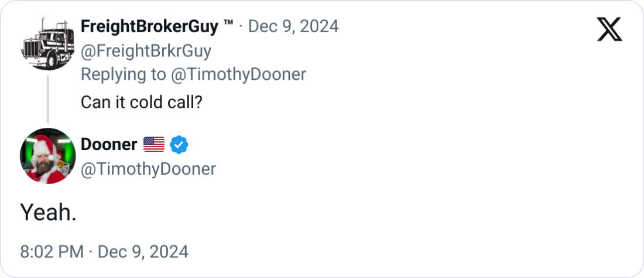Click the 8:02 PM time in footer
The height and width of the screenshot is (278, 644).
coord(52,252)
